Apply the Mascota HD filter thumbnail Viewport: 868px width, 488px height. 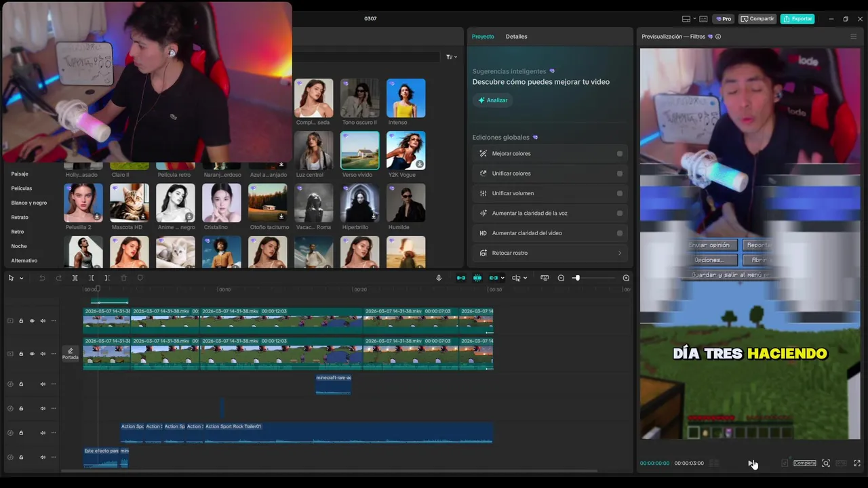click(130, 203)
